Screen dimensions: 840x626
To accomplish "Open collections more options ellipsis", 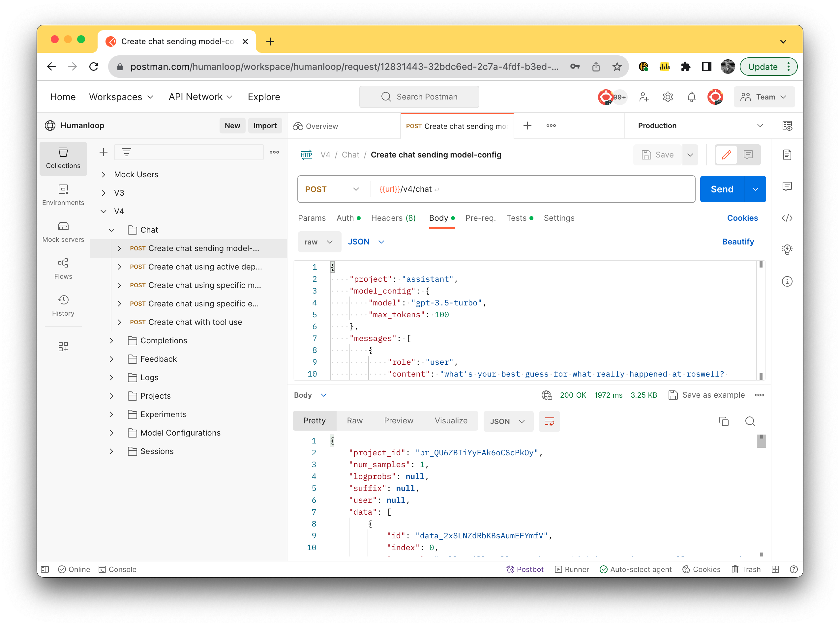I will [x=274, y=152].
